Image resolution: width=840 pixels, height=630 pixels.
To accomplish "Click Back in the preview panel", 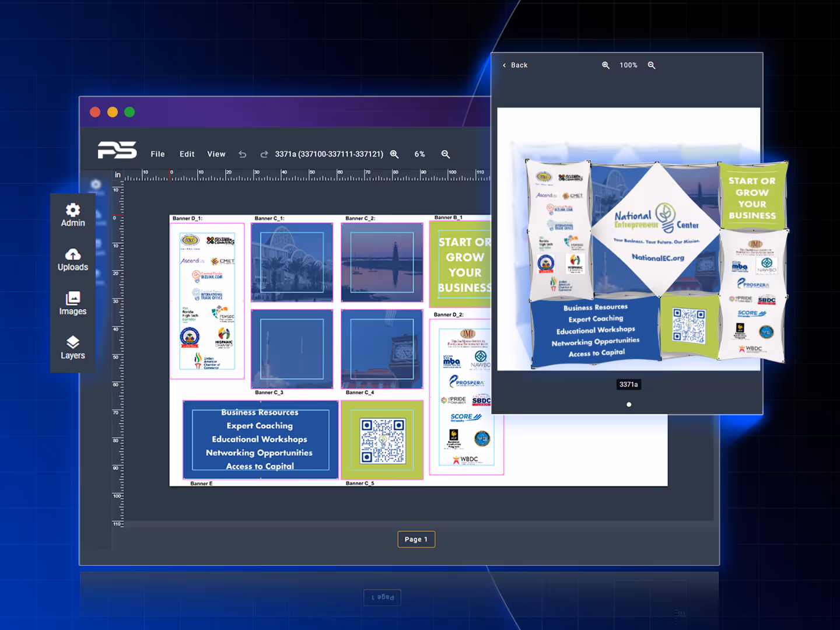I will [515, 65].
